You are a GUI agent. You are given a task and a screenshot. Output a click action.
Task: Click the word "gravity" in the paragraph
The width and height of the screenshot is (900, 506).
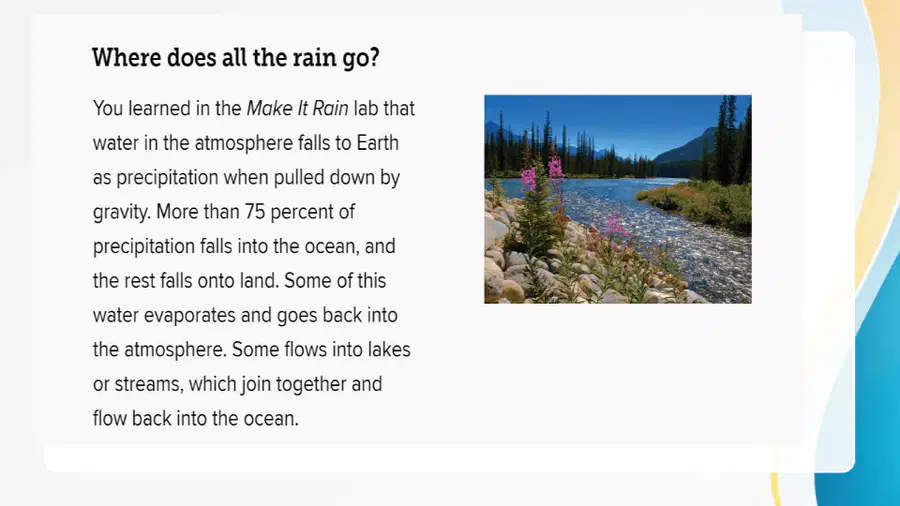[121, 213]
